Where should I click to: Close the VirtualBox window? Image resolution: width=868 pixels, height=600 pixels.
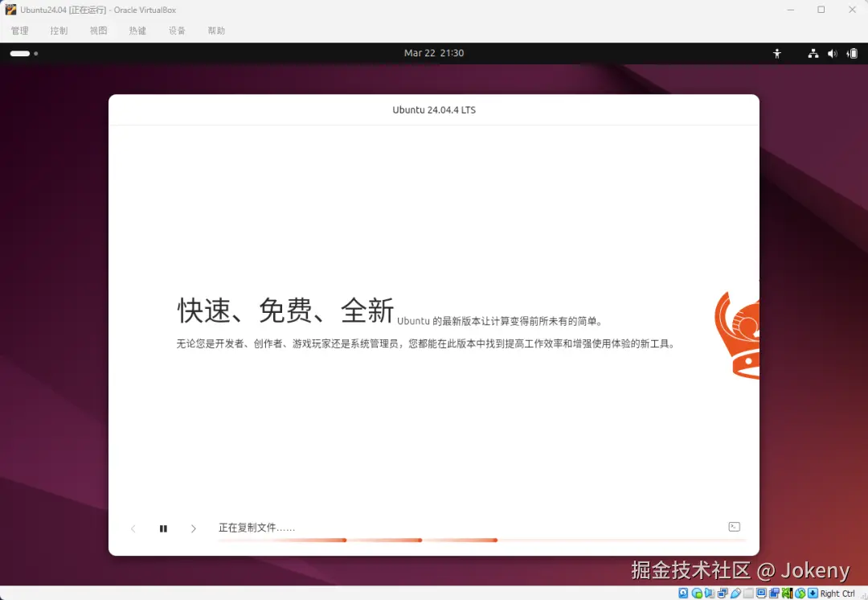853,10
